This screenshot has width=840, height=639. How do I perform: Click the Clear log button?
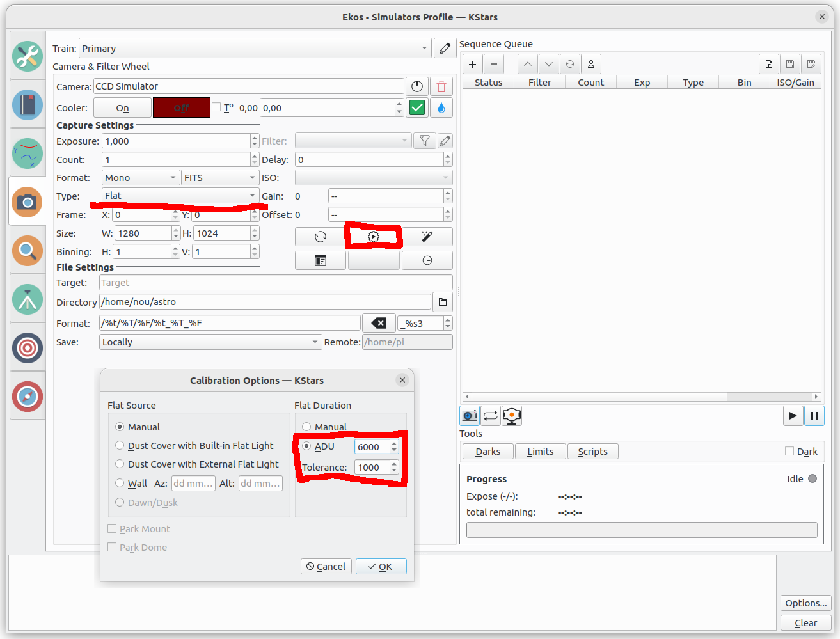click(806, 623)
